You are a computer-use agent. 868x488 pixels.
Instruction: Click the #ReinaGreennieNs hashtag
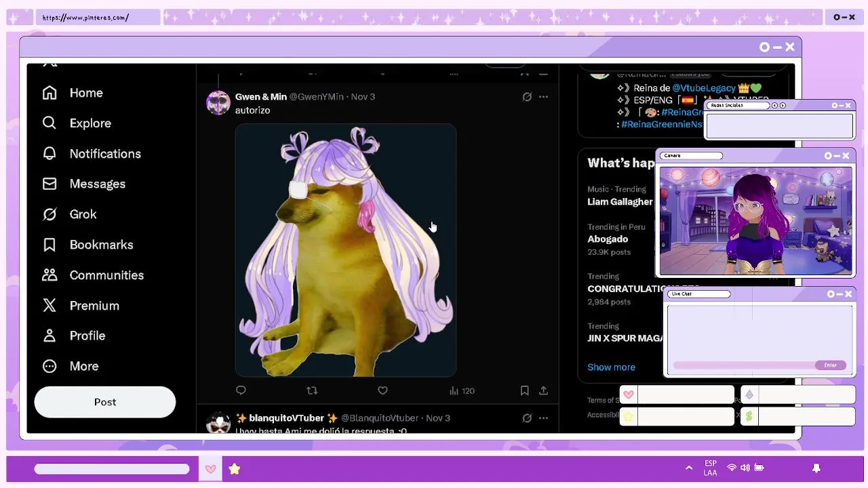(662, 125)
